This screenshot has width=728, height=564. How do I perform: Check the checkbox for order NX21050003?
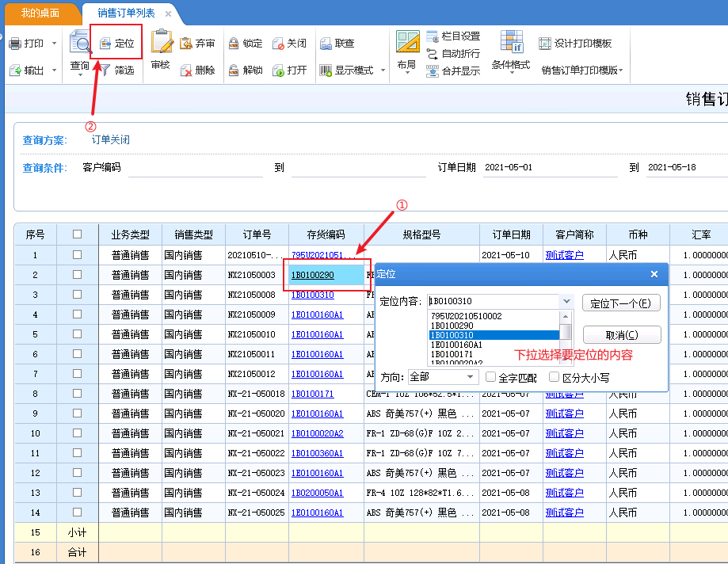tap(77, 275)
